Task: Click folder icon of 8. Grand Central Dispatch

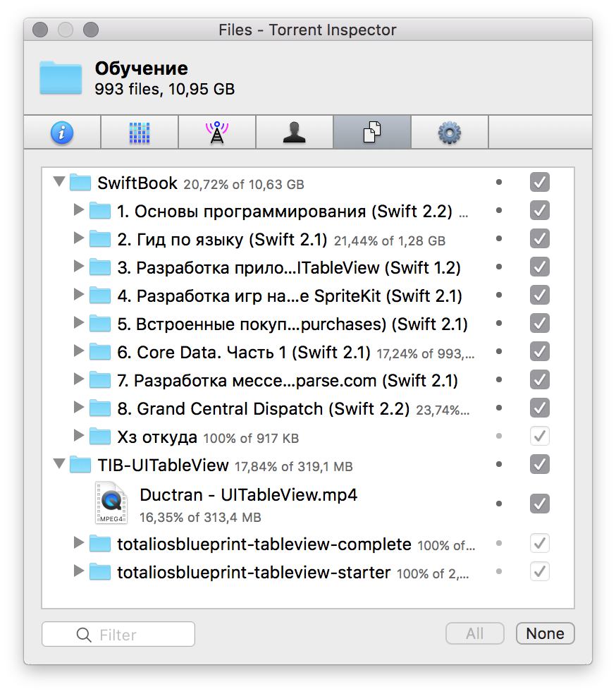Action: coord(100,408)
